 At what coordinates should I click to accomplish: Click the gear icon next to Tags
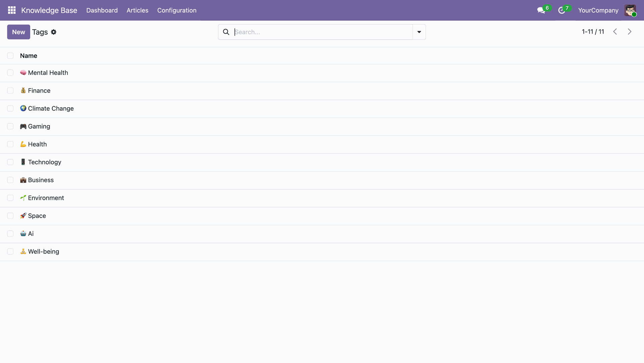tap(54, 32)
